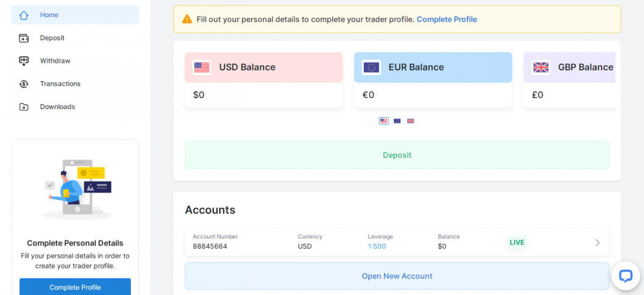
Task: Click the Downloads folder icon
Action: 24,107
